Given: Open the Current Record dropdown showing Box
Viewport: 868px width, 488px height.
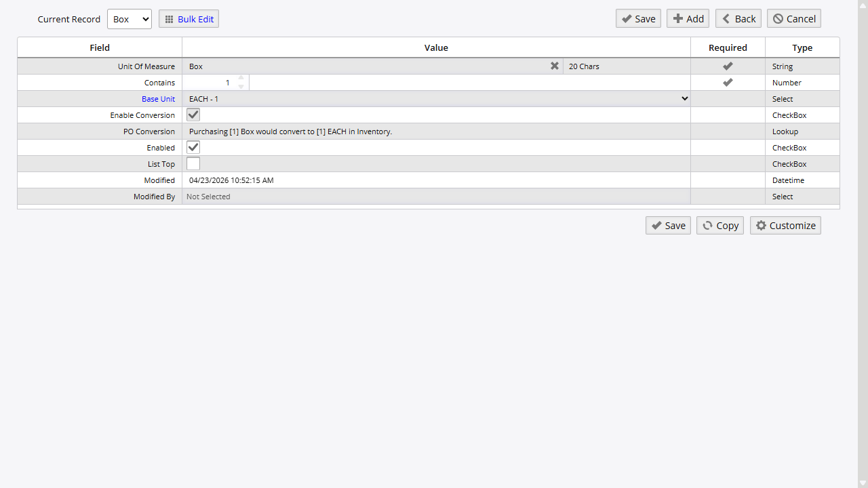Looking at the screenshot, I should [x=129, y=19].
